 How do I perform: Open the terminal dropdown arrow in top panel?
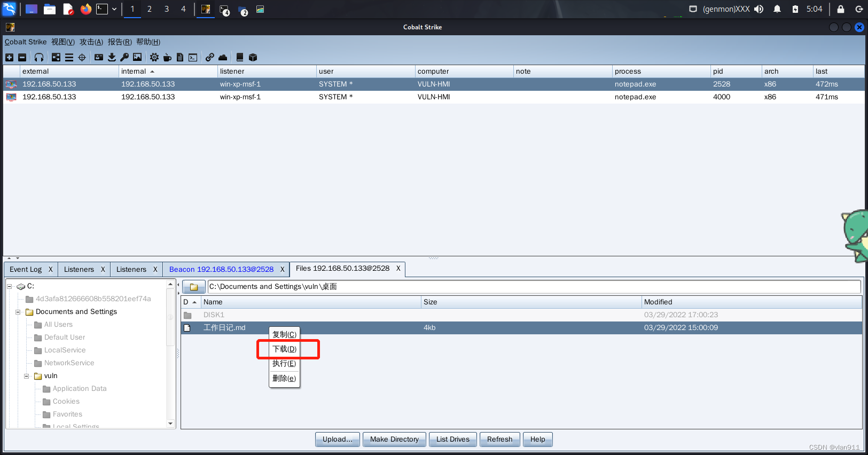point(114,9)
